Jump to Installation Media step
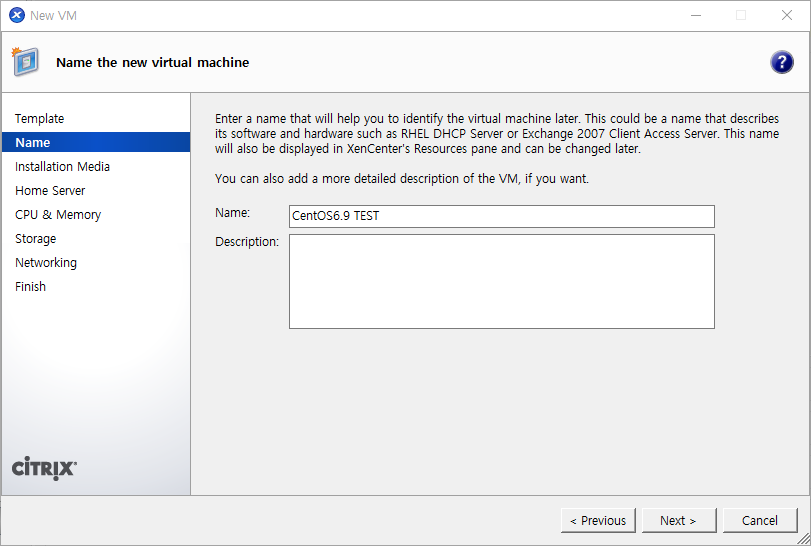The image size is (811, 546). [63, 166]
